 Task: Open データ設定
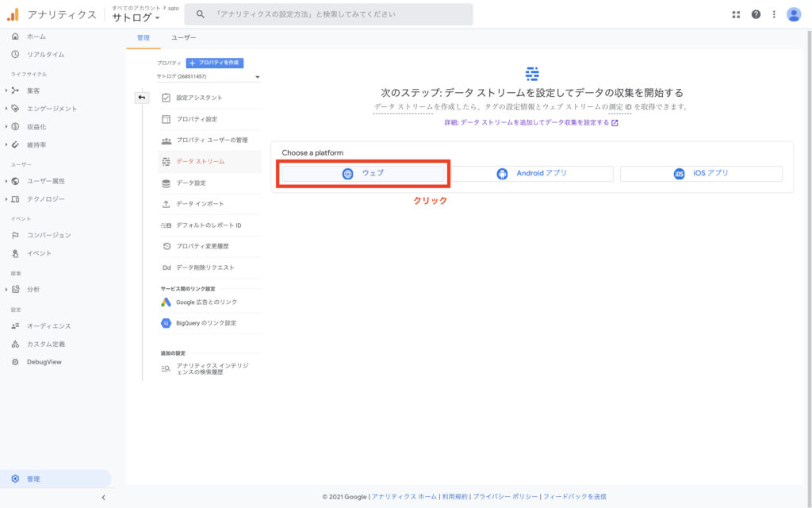point(209,183)
